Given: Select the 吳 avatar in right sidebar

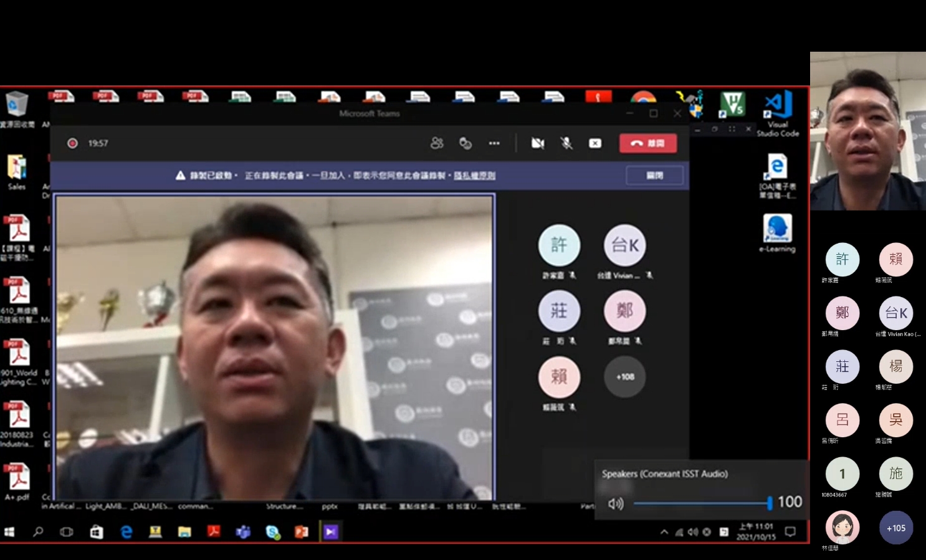Looking at the screenshot, I should click(896, 420).
